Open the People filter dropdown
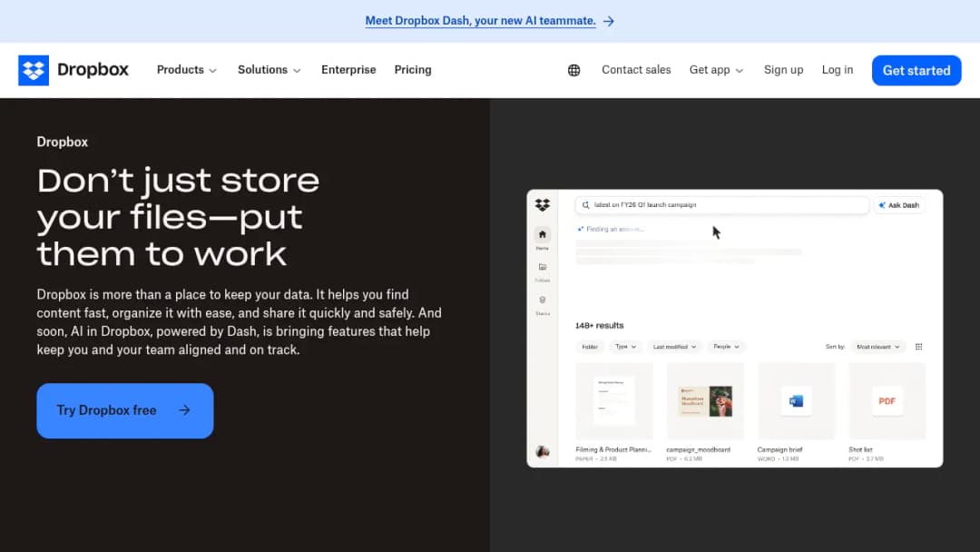 pos(726,346)
